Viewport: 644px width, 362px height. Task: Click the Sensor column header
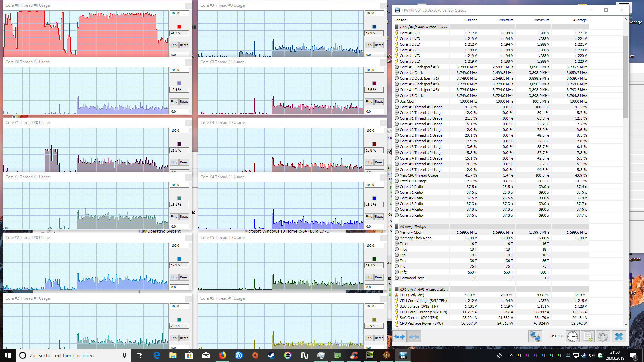pos(421,20)
